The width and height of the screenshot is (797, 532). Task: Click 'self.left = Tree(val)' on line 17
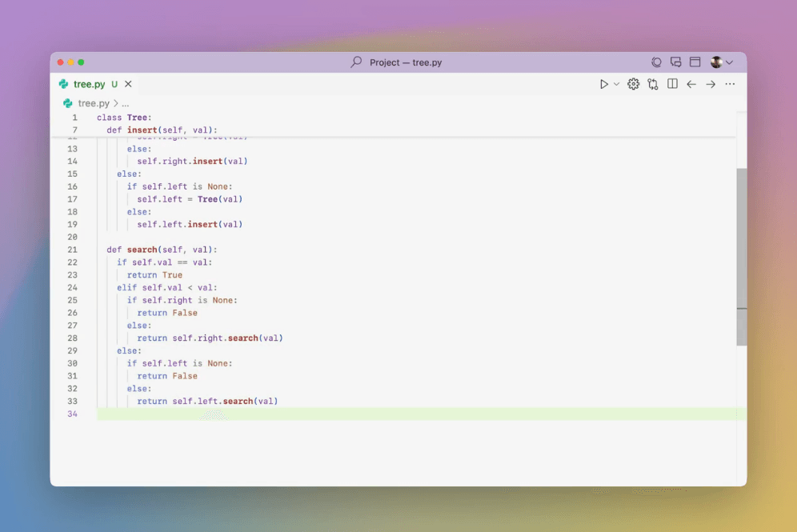190,199
